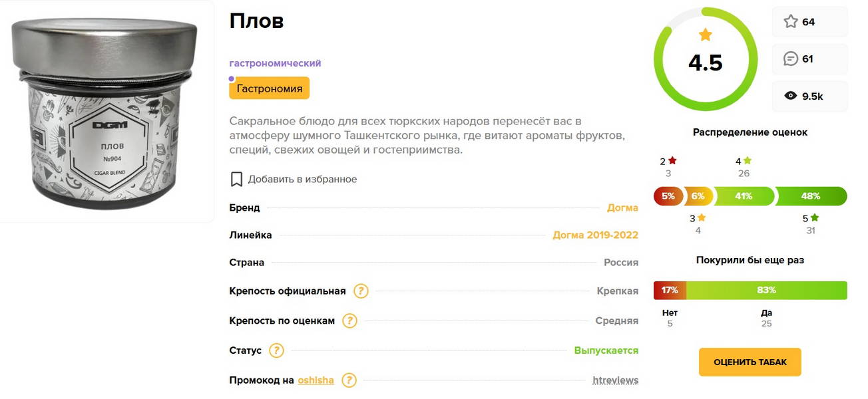Open help icon next to Крепость официальная
The height and width of the screenshot is (399, 868).
pos(361,291)
